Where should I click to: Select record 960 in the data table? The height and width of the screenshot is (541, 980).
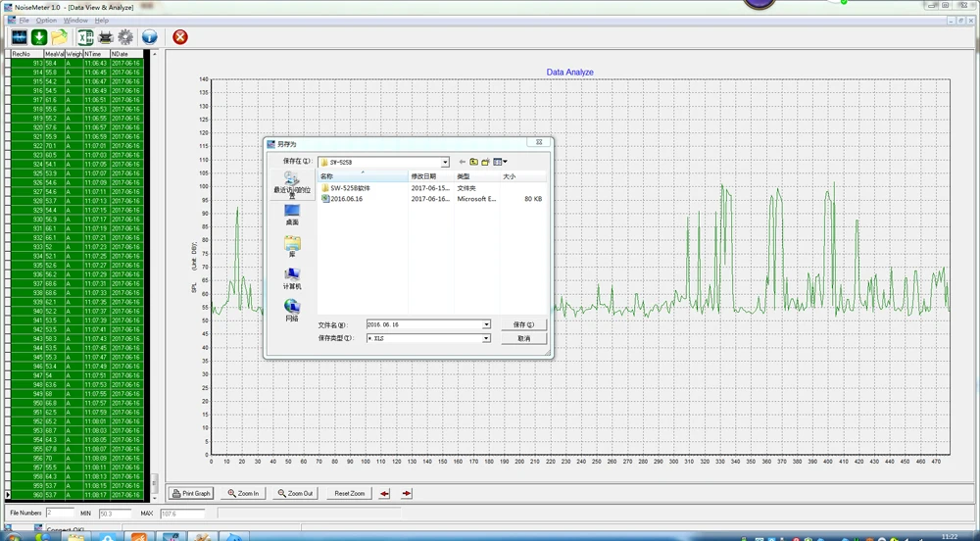click(77, 495)
